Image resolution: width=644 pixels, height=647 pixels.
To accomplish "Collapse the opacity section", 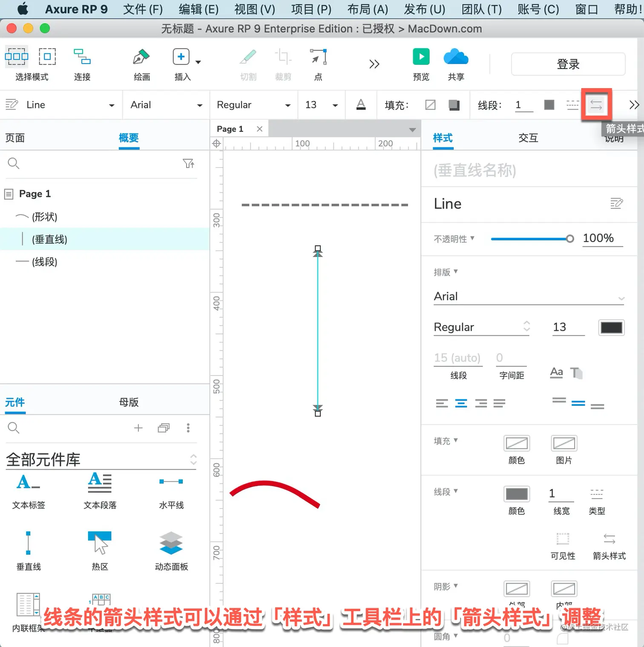I will point(454,239).
